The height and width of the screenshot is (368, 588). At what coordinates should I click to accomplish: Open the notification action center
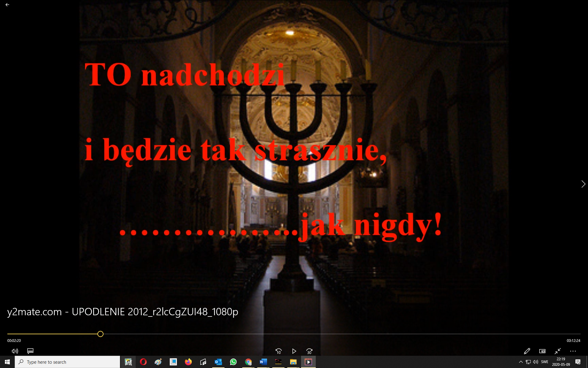pyautogui.click(x=578, y=362)
